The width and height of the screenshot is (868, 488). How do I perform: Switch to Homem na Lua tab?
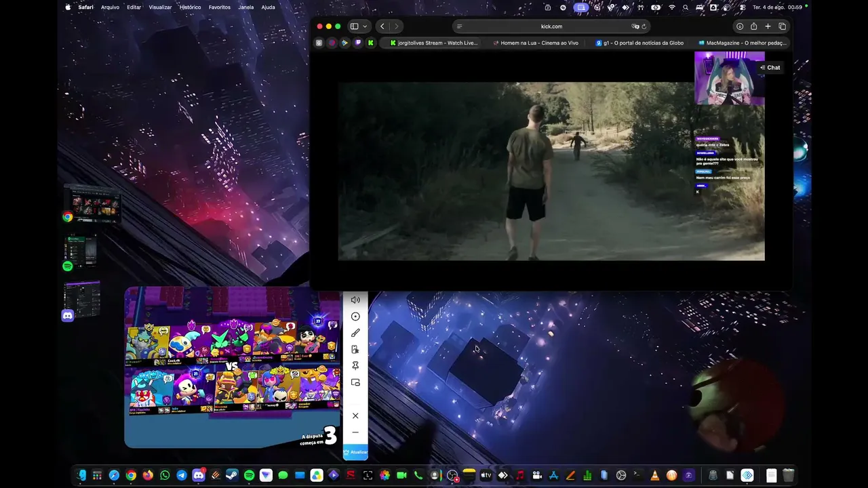tap(536, 43)
